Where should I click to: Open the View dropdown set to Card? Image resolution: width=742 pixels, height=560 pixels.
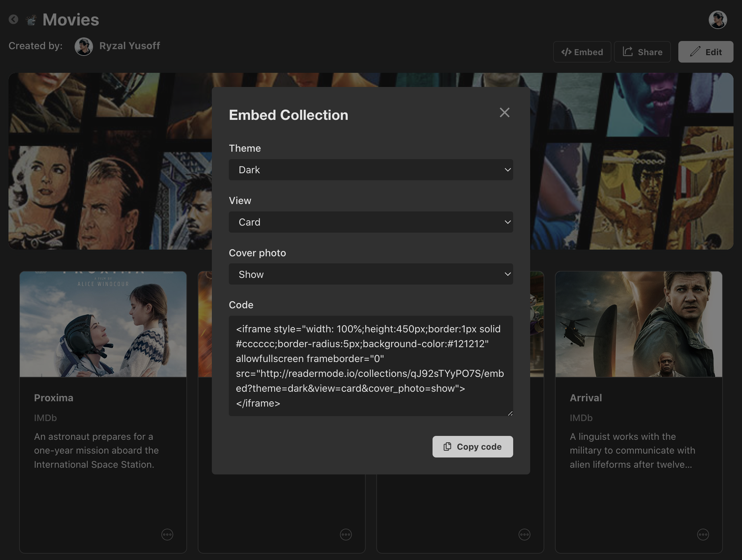pyautogui.click(x=371, y=222)
